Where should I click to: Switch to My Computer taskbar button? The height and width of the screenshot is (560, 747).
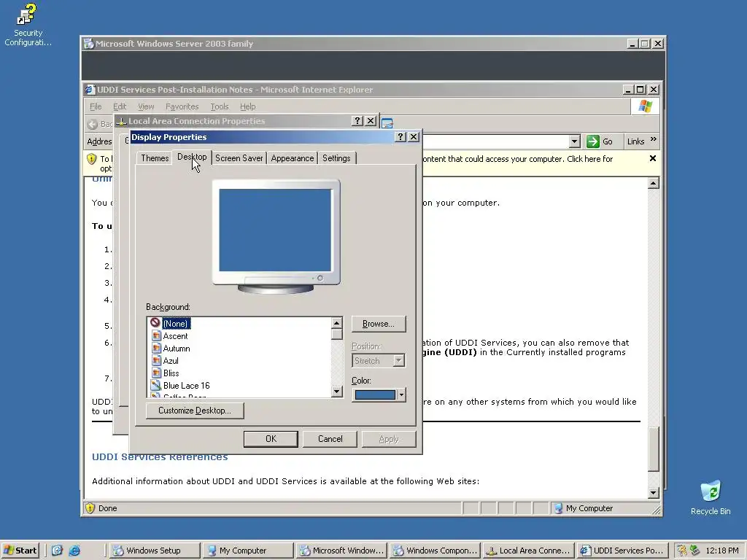(x=247, y=551)
